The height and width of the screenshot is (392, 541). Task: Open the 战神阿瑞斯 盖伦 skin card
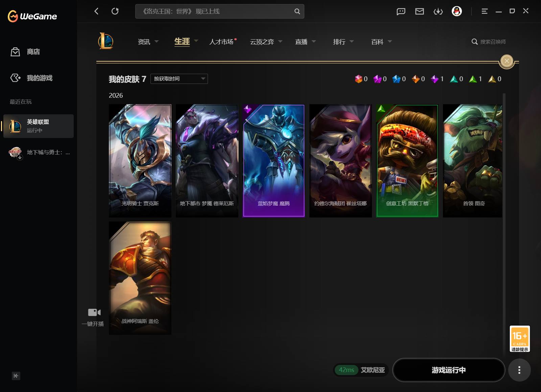tap(140, 278)
